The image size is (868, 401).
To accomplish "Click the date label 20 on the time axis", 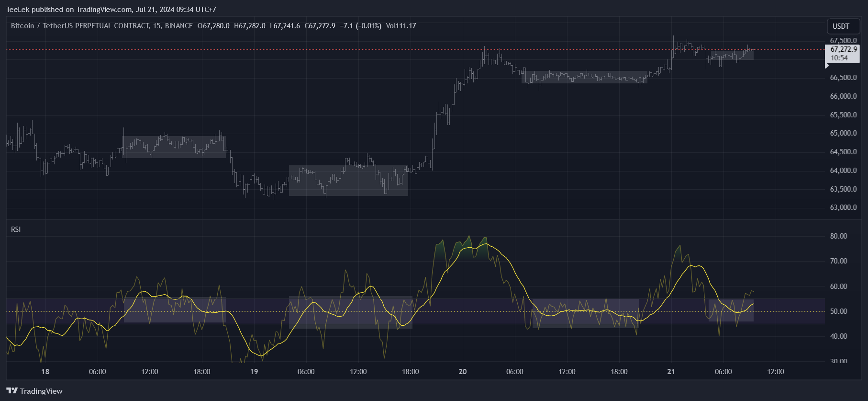I will click(462, 372).
